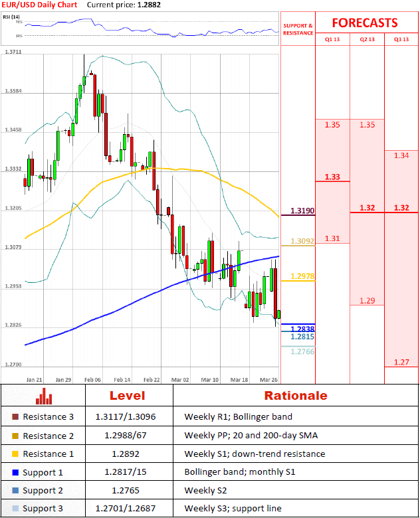Click the Resistance 3 row label
420x518 pixels.
point(49,417)
